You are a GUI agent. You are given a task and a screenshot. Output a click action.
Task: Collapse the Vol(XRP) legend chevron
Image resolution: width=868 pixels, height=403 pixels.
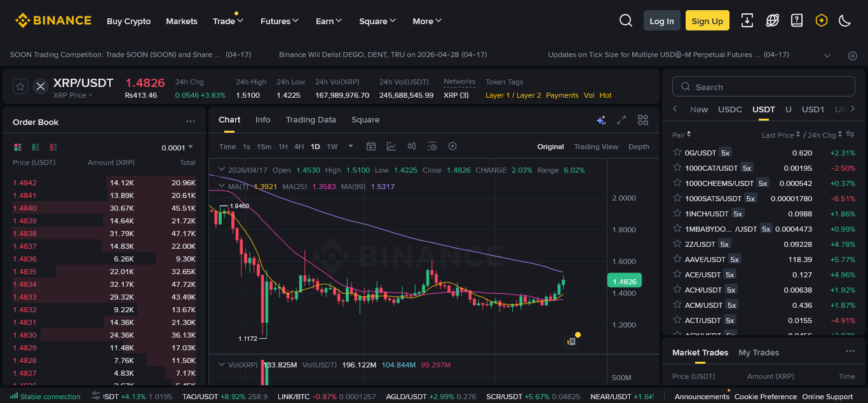tap(222, 364)
